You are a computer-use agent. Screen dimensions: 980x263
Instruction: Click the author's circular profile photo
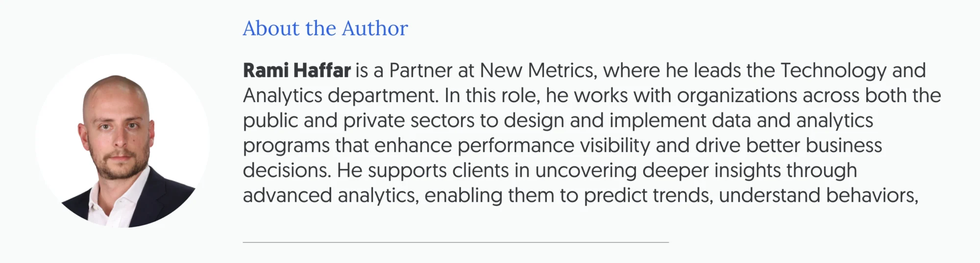[122, 141]
